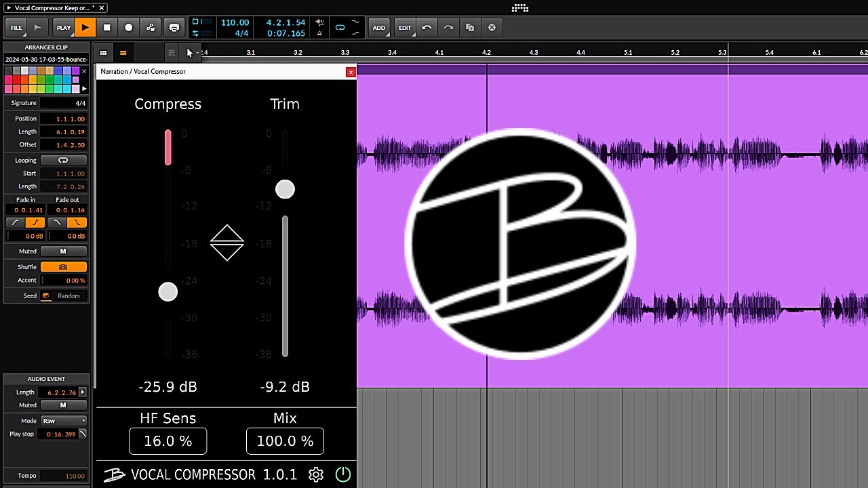Screen dimensions: 868x488
Task: Start playback with the orange play button
Action: pyautogui.click(x=85, y=28)
